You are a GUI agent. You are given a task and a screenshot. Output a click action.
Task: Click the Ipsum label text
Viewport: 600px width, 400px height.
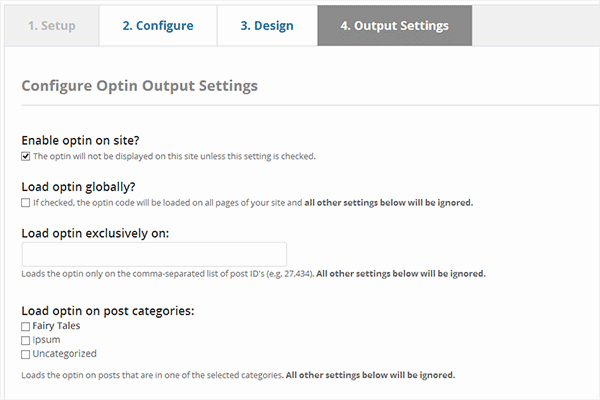[x=46, y=340]
